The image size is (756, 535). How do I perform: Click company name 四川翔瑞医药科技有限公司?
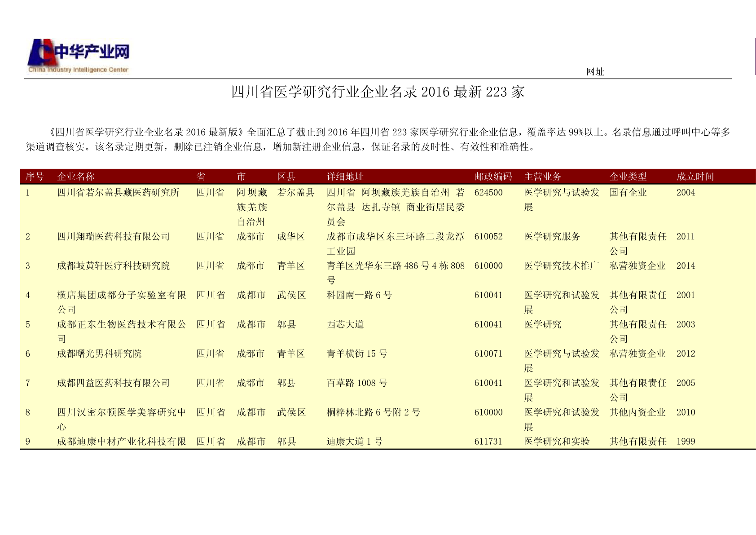(114, 237)
